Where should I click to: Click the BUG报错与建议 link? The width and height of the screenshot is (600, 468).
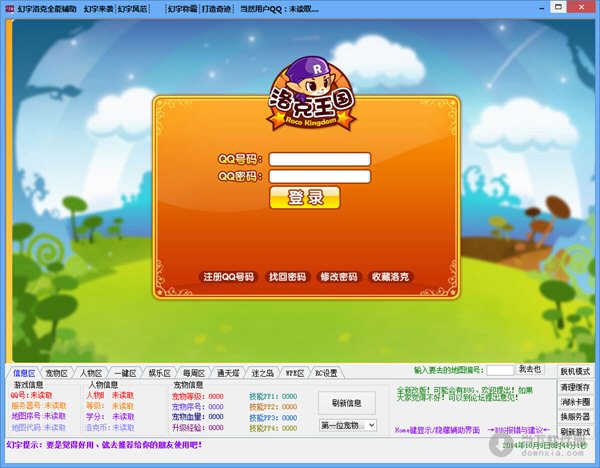519,430
